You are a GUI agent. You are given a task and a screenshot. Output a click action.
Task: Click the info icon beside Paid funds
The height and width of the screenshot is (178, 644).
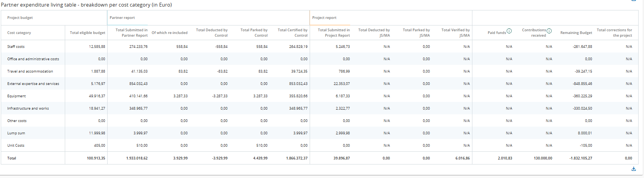[509, 31]
